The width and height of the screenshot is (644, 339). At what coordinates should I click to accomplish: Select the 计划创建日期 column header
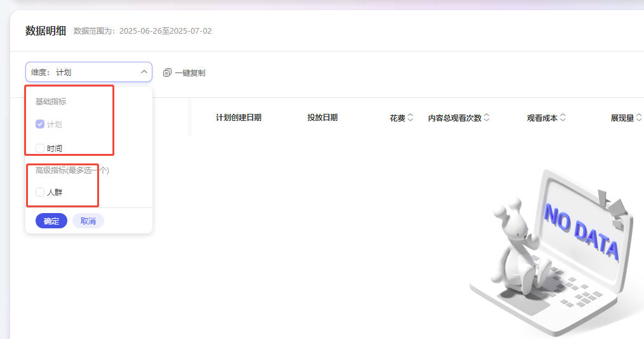pos(238,118)
